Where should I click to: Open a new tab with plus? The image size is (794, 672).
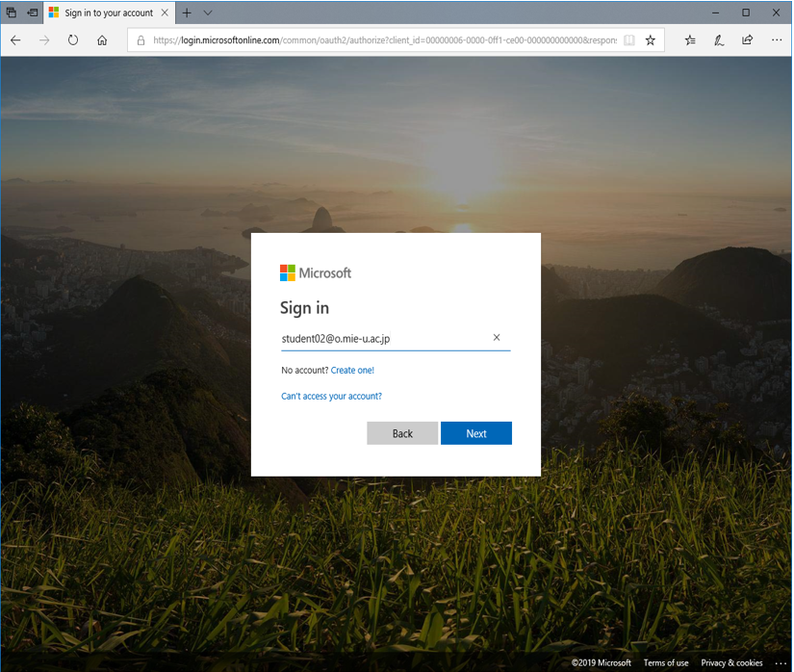[187, 13]
